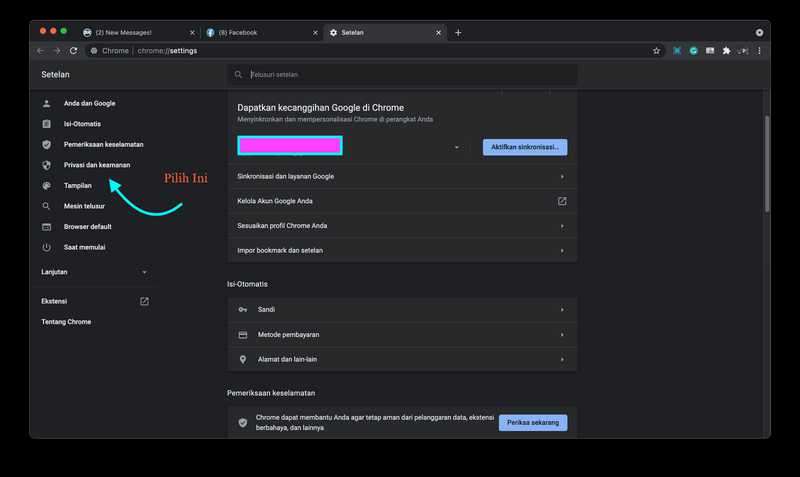Open the account dropdown arrow beside sync button

click(x=457, y=147)
